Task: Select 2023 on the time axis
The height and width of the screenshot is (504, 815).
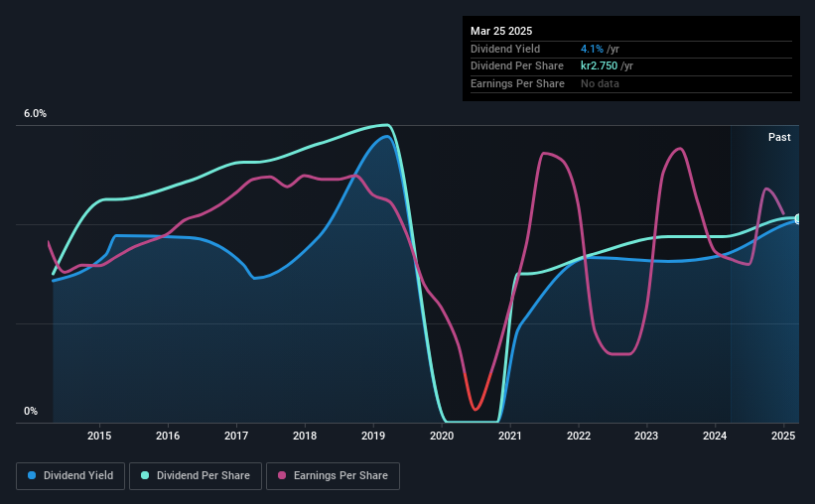Action: 646,436
